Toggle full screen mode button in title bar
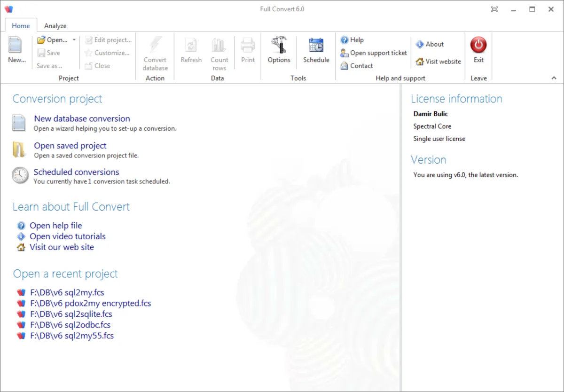The image size is (564, 392). tap(494, 9)
